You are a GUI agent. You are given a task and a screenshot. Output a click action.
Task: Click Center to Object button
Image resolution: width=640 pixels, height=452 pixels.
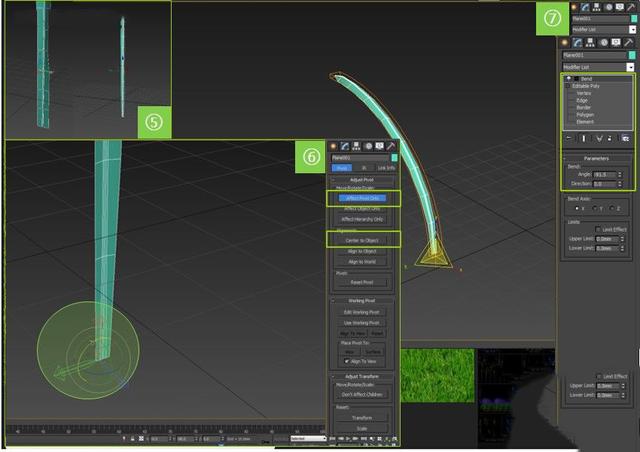362,240
